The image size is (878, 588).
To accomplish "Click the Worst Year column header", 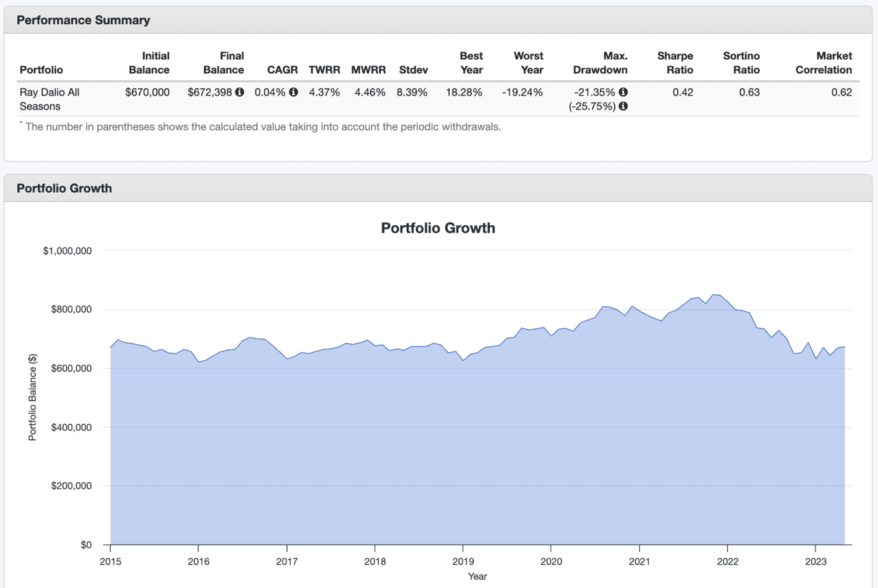I will [528, 63].
